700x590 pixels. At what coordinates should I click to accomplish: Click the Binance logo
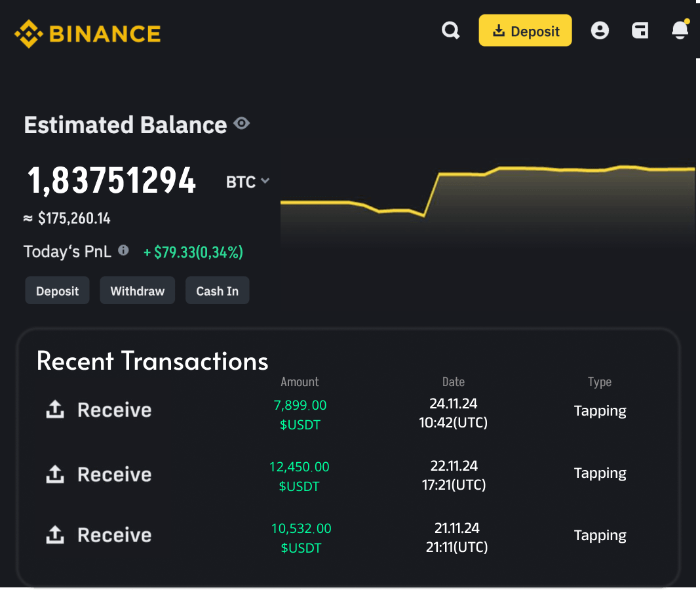[x=88, y=33]
